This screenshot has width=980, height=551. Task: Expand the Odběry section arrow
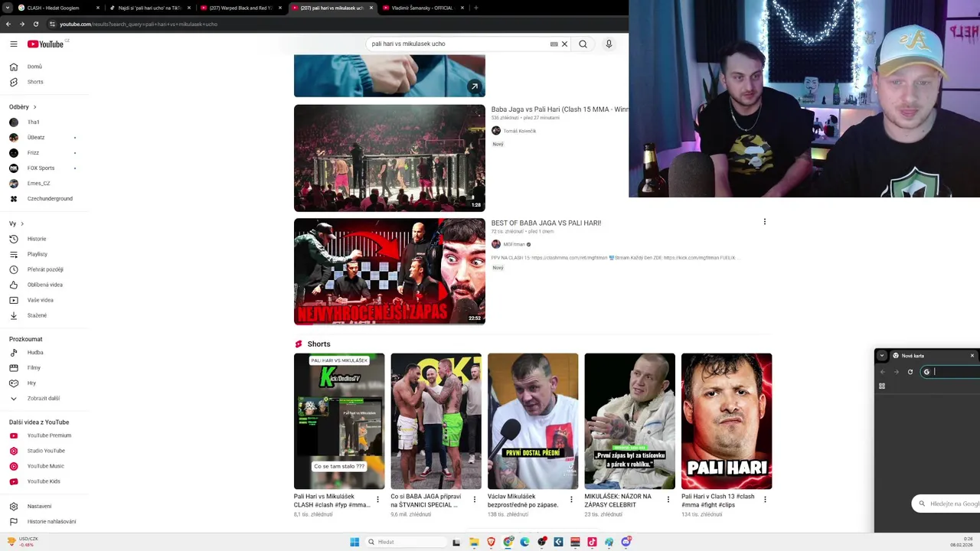[34, 107]
